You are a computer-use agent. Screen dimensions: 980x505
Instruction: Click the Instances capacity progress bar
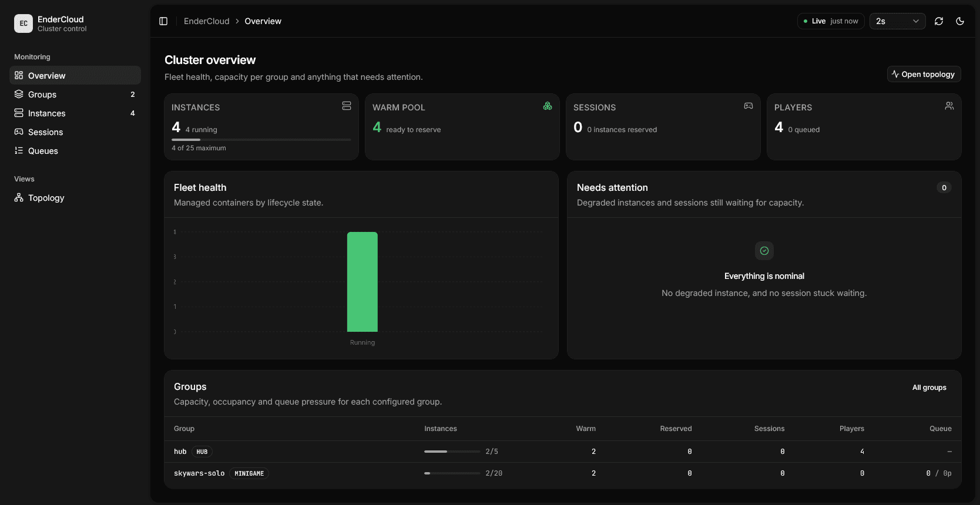point(261,140)
